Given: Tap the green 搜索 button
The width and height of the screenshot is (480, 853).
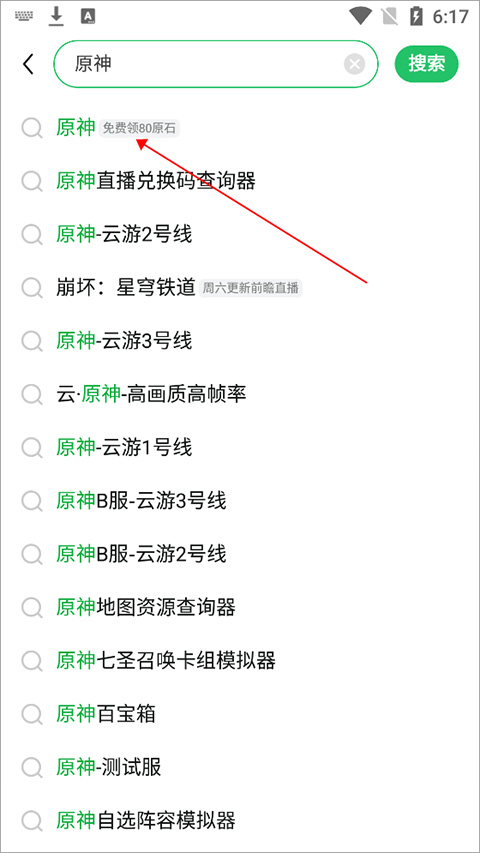Looking at the screenshot, I should (x=427, y=64).
